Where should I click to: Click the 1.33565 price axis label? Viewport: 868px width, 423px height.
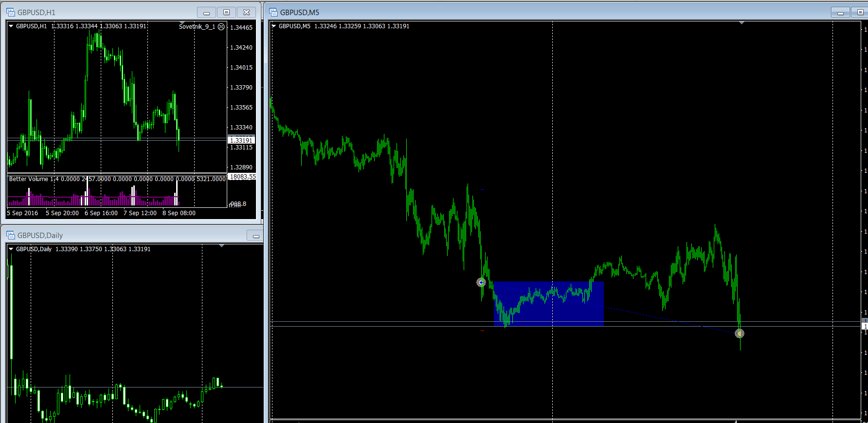tap(241, 108)
